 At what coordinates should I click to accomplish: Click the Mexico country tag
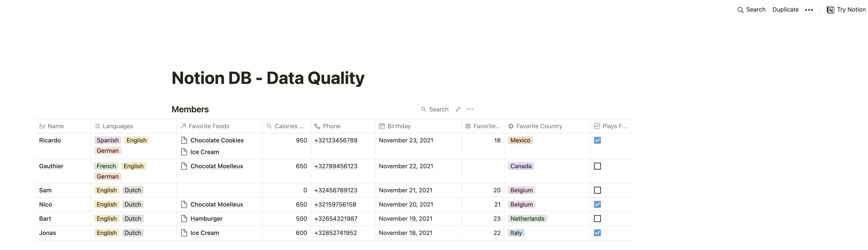520,140
